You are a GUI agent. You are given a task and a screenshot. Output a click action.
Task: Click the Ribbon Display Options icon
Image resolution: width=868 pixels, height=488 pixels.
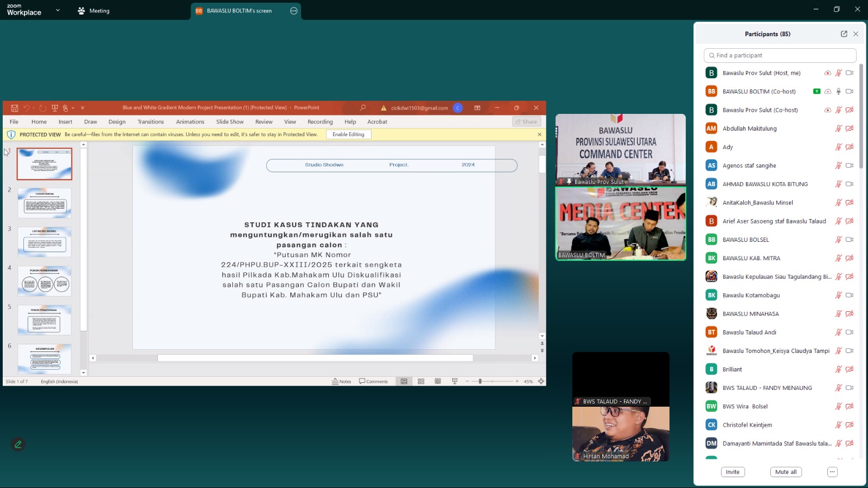pos(477,108)
